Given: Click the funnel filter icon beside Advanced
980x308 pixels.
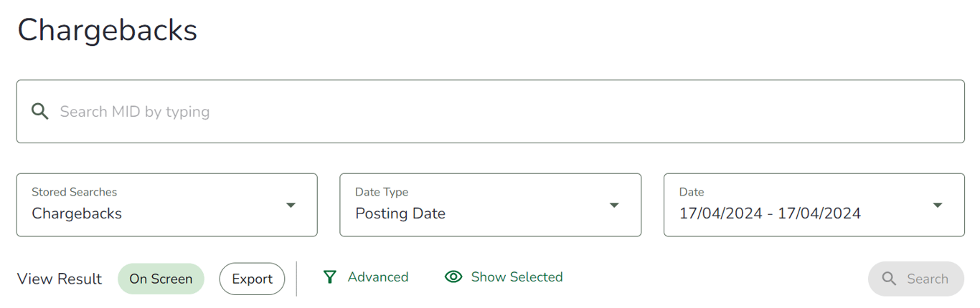Looking at the screenshot, I should 329,277.
